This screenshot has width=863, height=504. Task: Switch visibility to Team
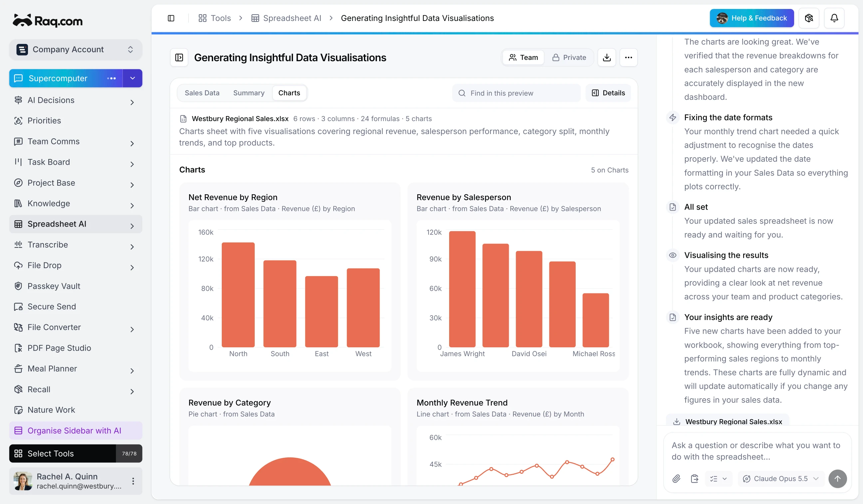coord(523,58)
